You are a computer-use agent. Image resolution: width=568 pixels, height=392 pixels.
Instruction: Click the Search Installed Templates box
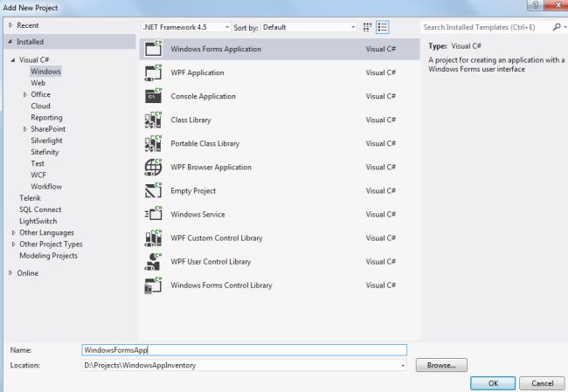(x=485, y=27)
